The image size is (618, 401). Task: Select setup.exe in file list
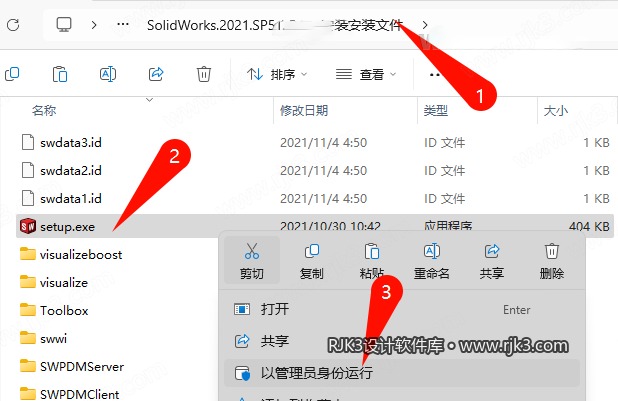[315, 226]
